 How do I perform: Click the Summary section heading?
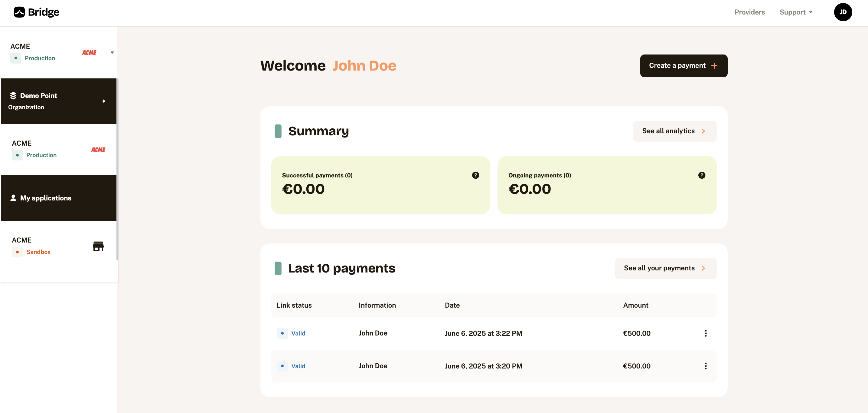[x=318, y=131]
